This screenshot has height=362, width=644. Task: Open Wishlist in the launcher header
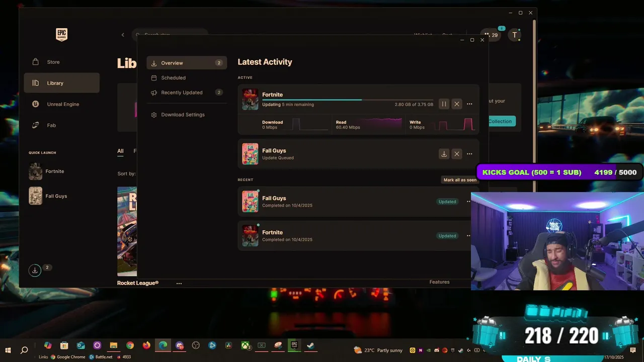click(x=423, y=35)
